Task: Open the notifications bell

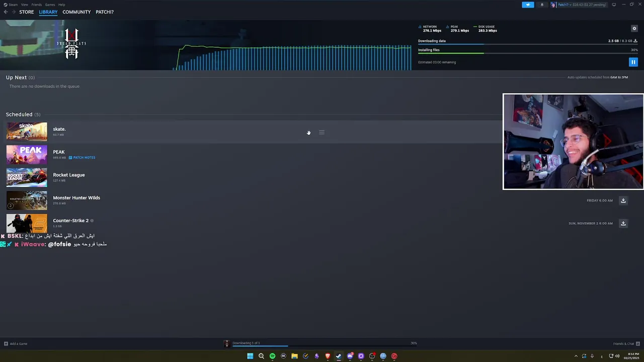Action: tap(542, 5)
